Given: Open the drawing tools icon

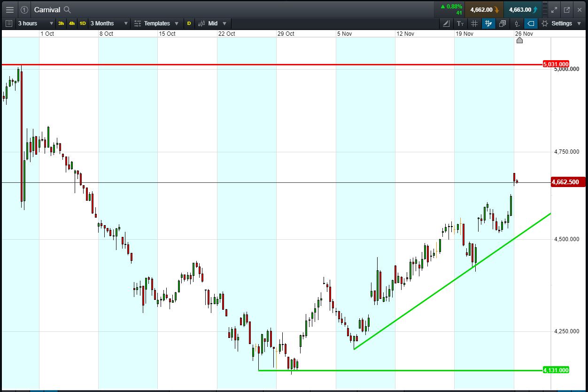Looking at the screenshot, I should [x=446, y=24].
